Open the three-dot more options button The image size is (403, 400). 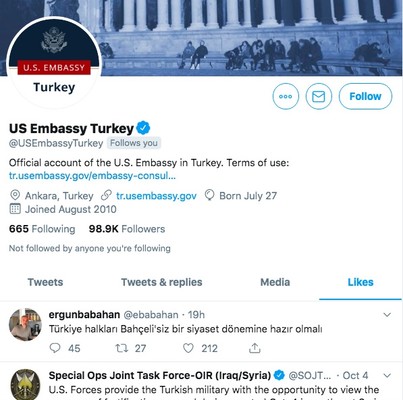tap(286, 96)
